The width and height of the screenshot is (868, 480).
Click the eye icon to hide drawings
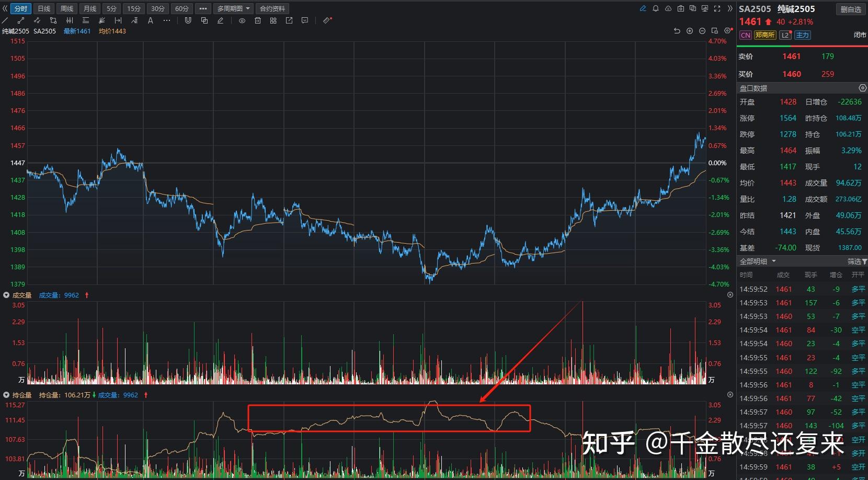click(x=242, y=20)
